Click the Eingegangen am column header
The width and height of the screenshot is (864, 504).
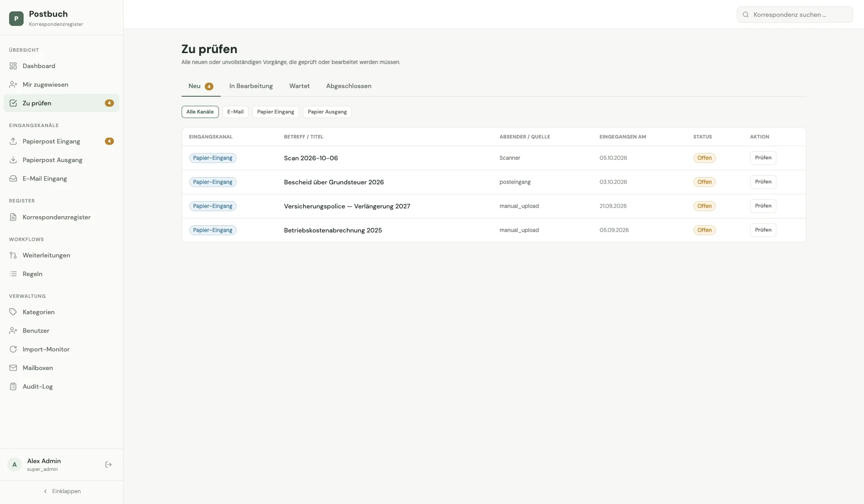[x=622, y=137]
